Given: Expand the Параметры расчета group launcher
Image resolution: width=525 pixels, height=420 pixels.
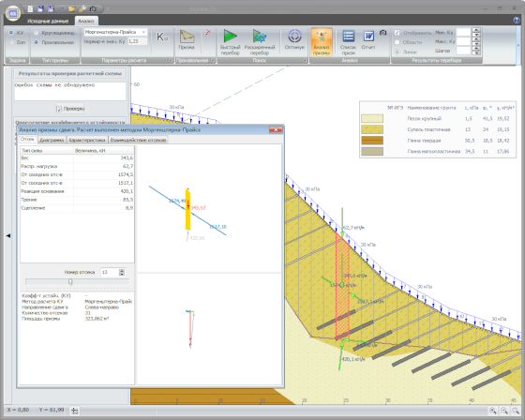Looking at the screenshot, I should [x=171, y=60].
